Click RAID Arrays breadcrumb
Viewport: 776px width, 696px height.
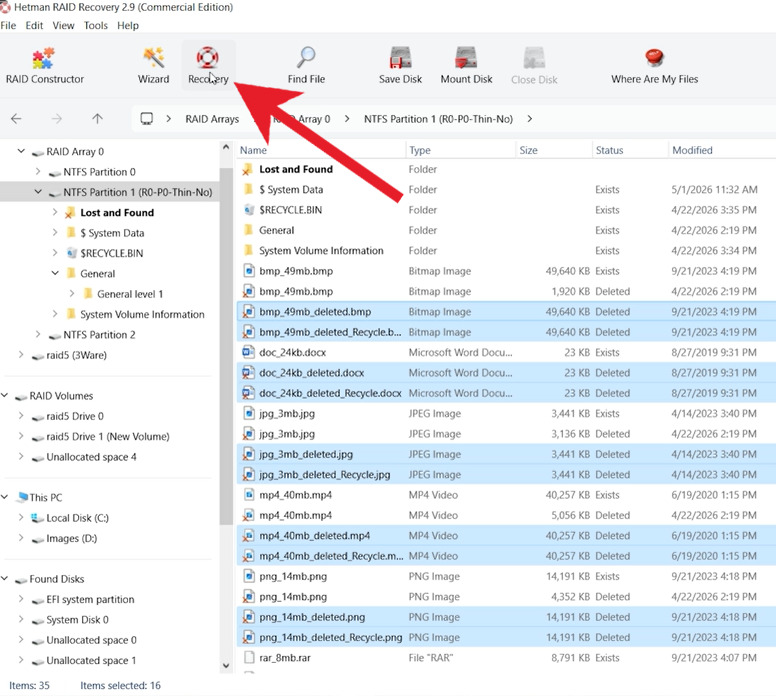(x=212, y=119)
